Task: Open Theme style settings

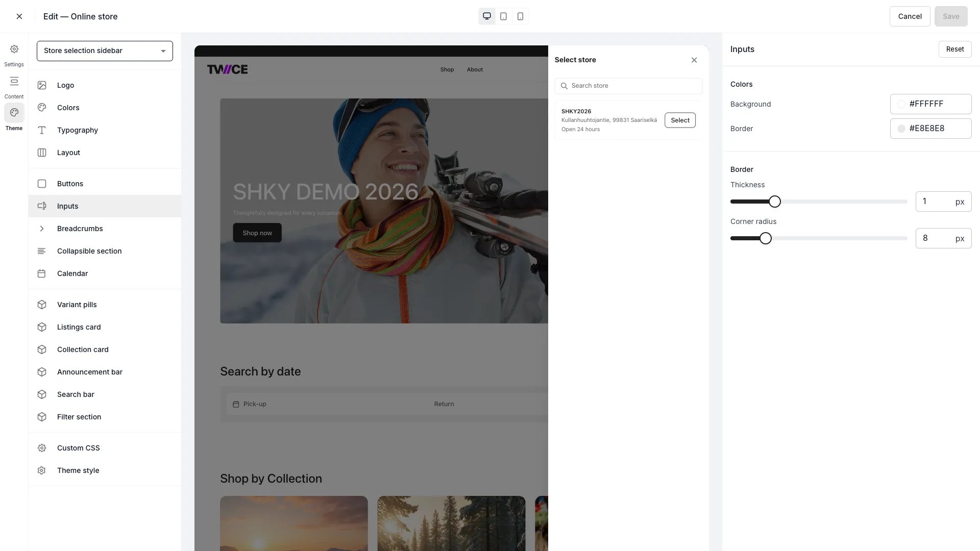Action: pyautogui.click(x=105, y=470)
